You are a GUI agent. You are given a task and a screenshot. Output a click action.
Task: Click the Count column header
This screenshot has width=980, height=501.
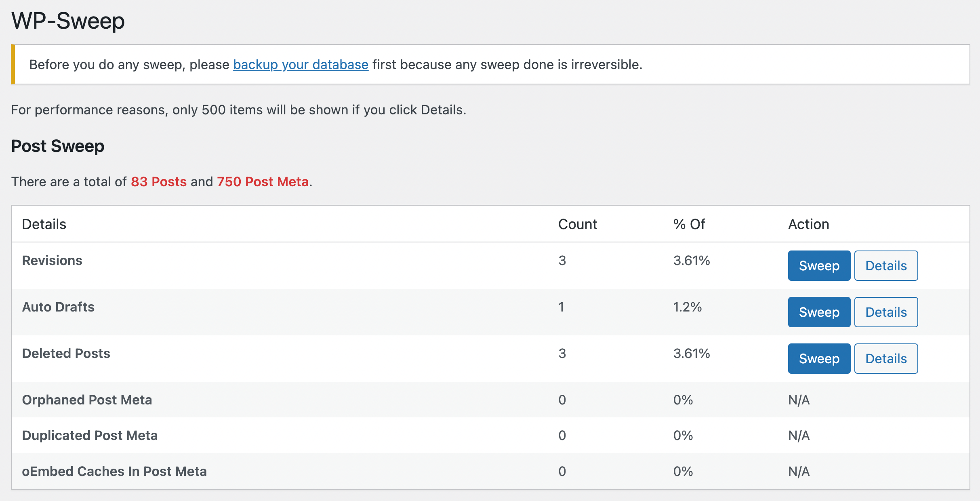click(x=577, y=224)
